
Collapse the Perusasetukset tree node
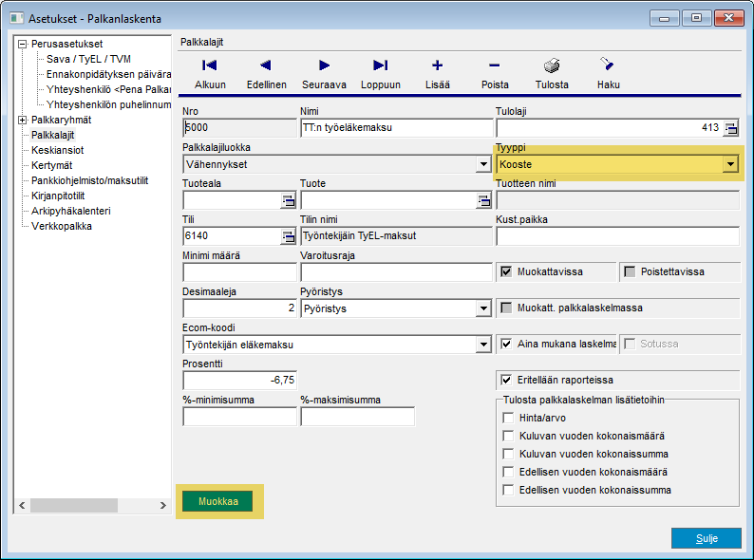click(x=22, y=45)
